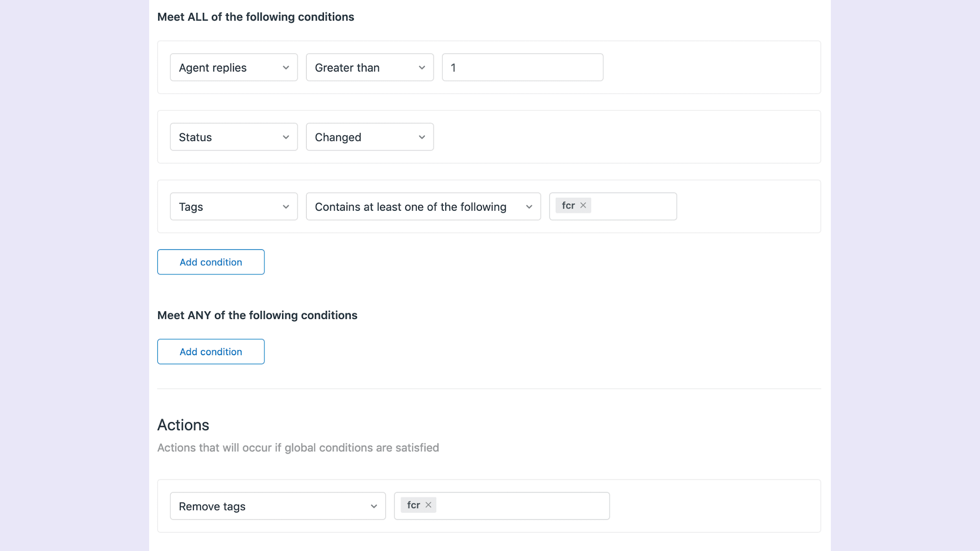
Task: Click the Meet ALL of the following conditions heading
Action: coord(255,17)
